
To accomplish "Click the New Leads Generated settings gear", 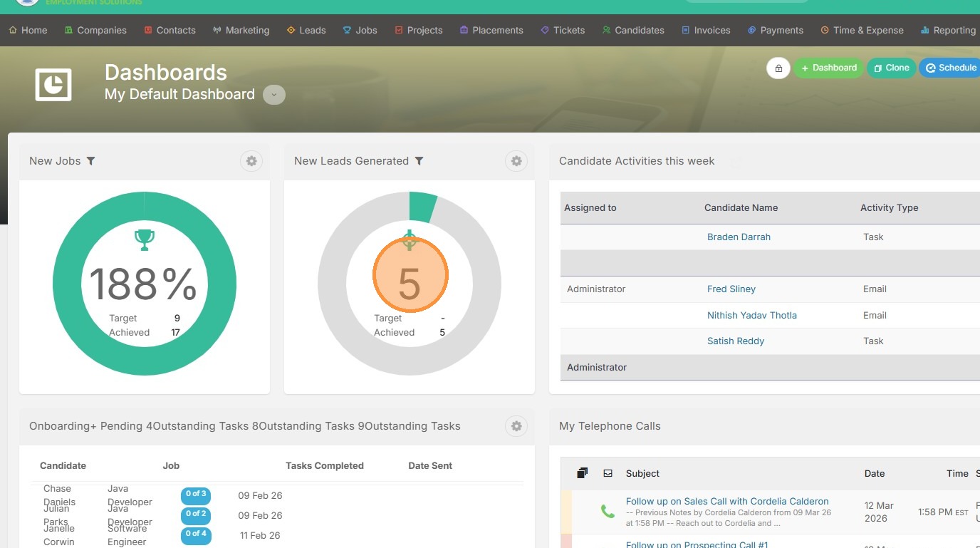I will [x=516, y=161].
